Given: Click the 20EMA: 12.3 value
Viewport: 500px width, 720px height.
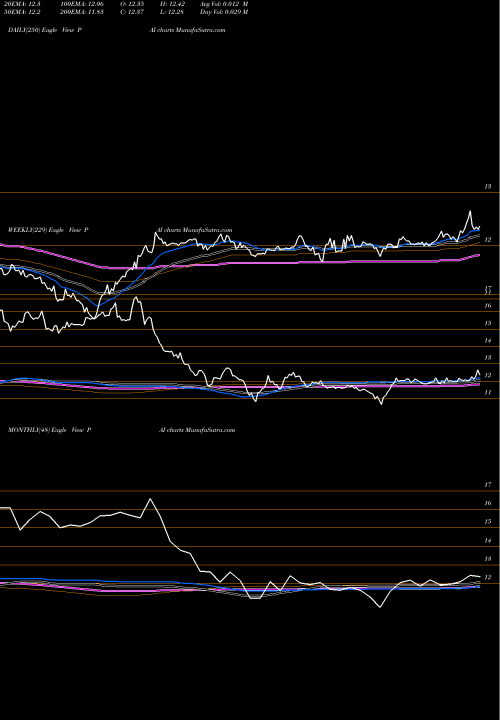Looking at the screenshot, I should coord(22,4).
